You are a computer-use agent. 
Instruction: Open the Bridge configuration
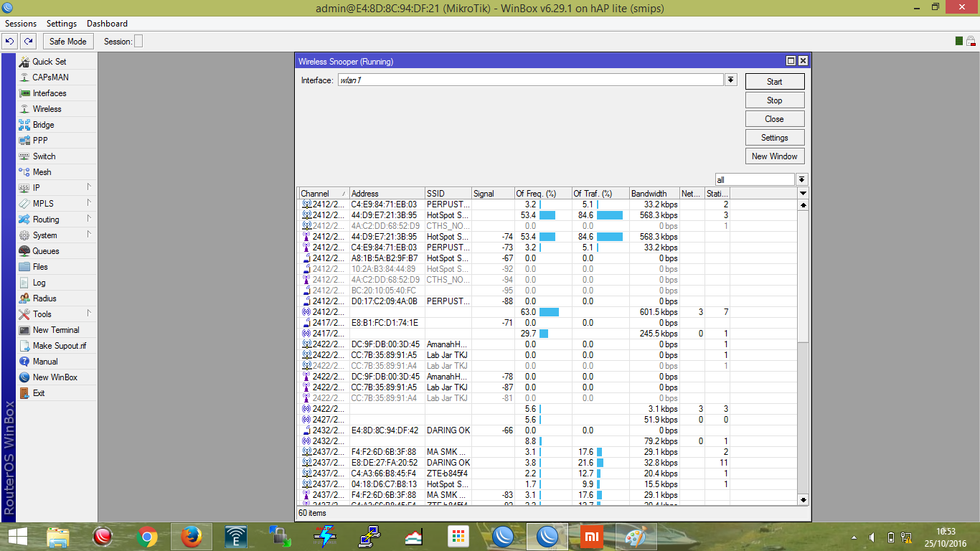pyautogui.click(x=56, y=125)
